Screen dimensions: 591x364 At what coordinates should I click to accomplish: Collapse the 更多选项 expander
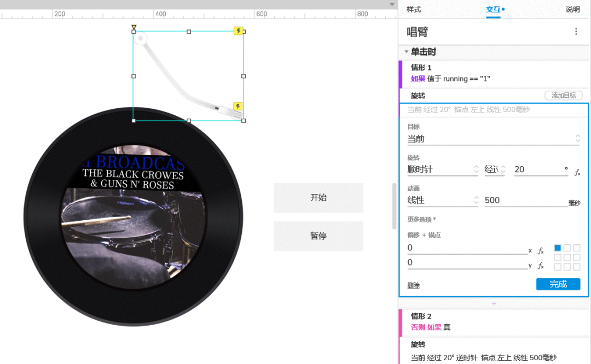421,219
